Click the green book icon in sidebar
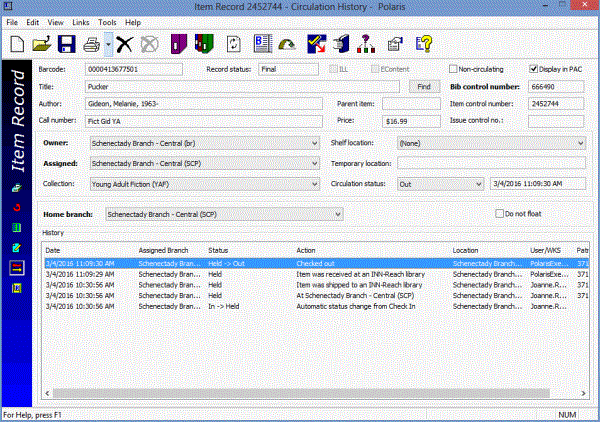This screenshot has width=600, height=422. coord(17,227)
